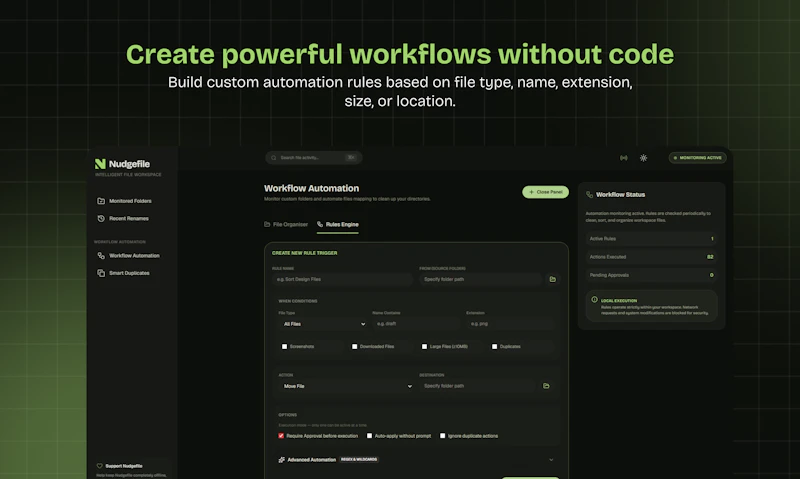Viewport: 800px width, 479px height.
Task: Click the broadcast signal icon in header
Action: [x=623, y=158]
